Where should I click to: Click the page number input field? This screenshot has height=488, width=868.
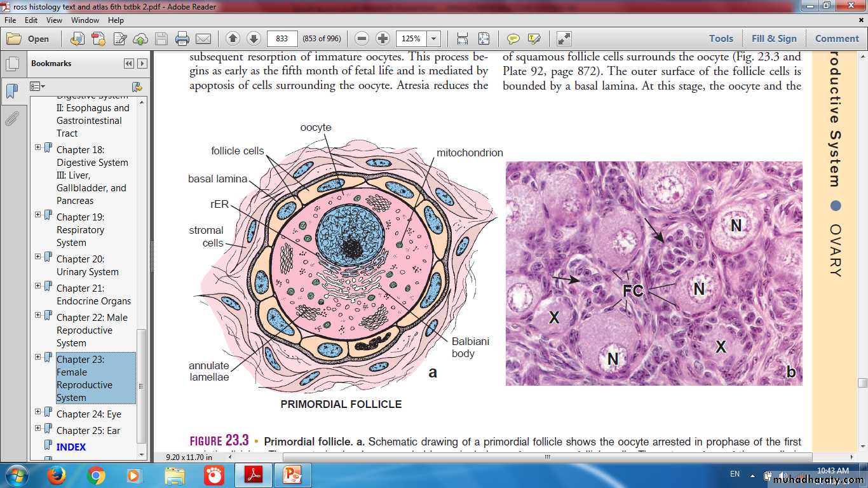tap(282, 39)
